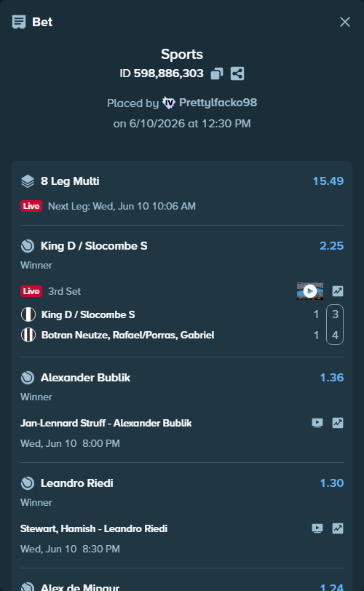The width and height of the screenshot is (364, 591).
Task: Click the 2.25 odds for King/Slocombe
Action: coord(331,246)
